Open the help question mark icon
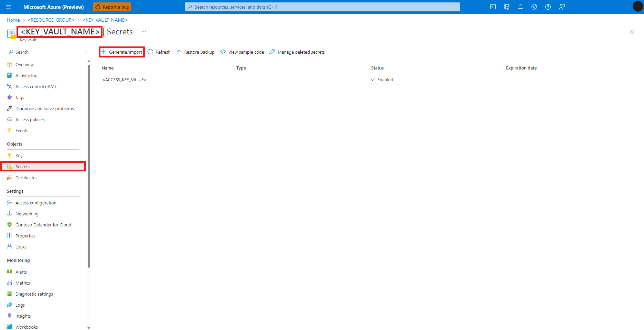This screenshot has width=644, height=330. tap(548, 7)
